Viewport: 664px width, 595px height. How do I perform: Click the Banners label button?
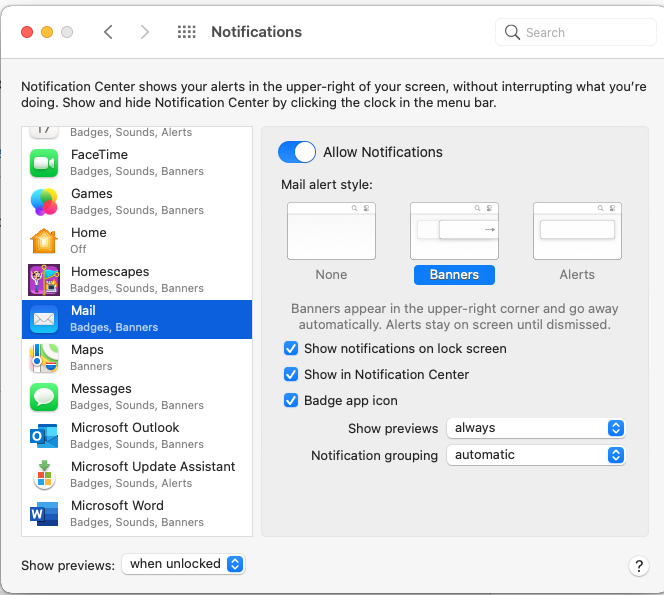(454, 275)
